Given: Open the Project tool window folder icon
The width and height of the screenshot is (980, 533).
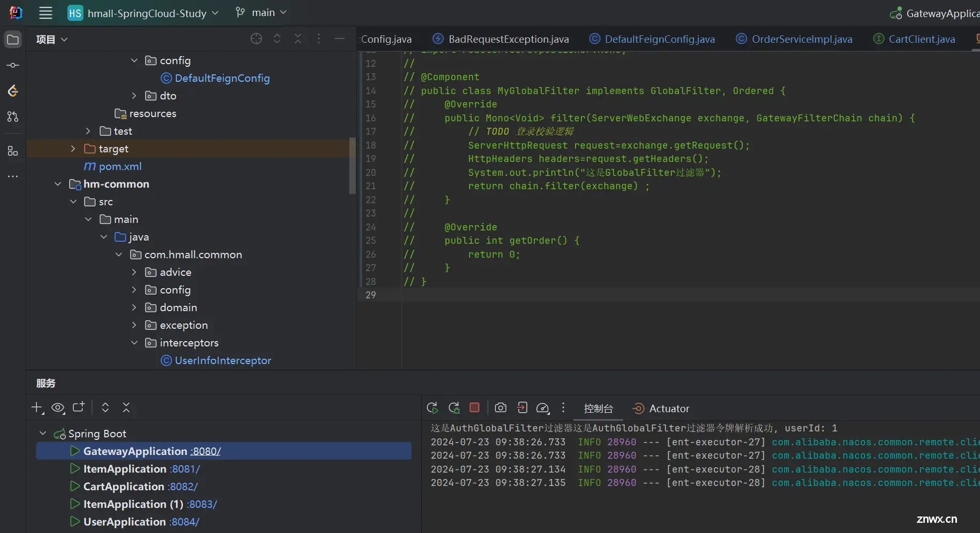Looking at the screenshot, I should pos(13,40).
